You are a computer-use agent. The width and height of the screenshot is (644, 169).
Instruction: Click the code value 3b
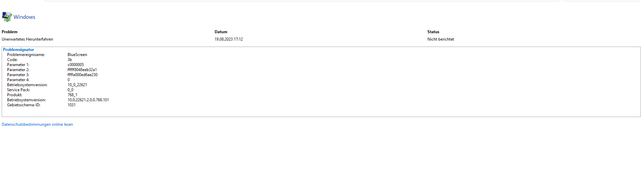[70, 60]
